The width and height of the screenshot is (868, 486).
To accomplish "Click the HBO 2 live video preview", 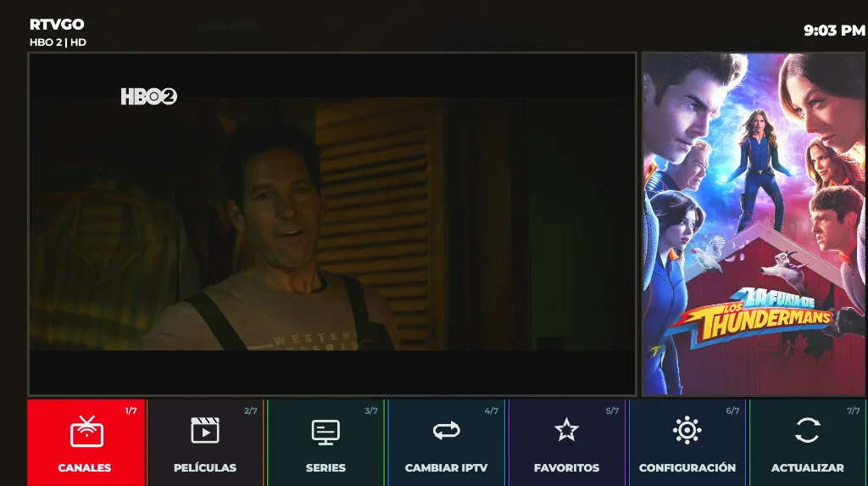I will click(332, 224).
